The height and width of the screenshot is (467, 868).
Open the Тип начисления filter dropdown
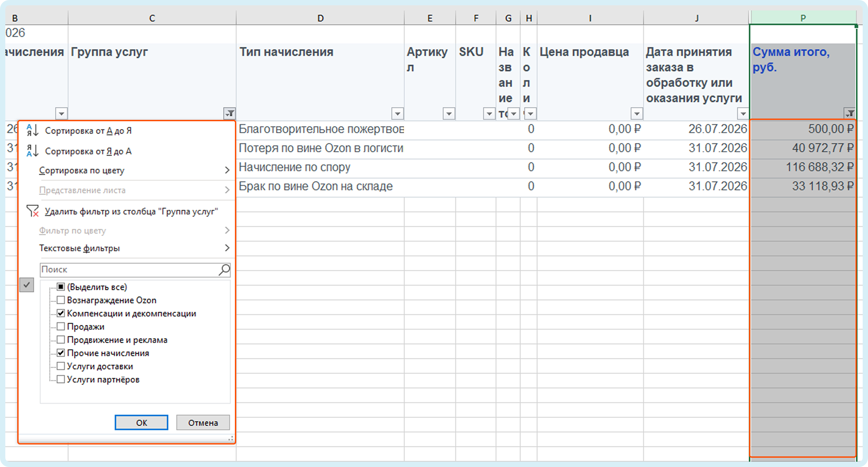[398, 114]
